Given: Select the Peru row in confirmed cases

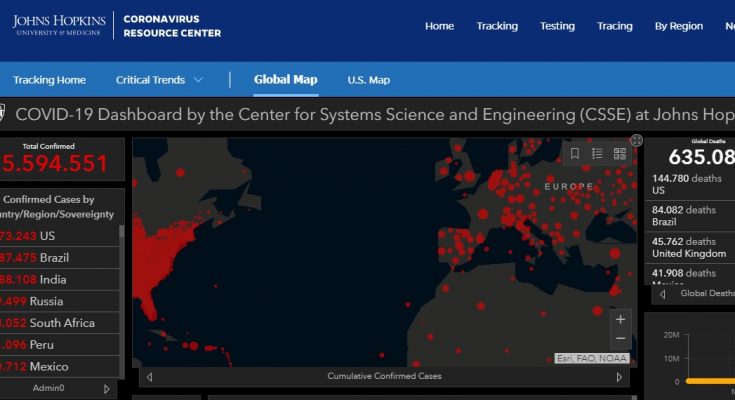Looking at the screenshot, I should [60, 345].
